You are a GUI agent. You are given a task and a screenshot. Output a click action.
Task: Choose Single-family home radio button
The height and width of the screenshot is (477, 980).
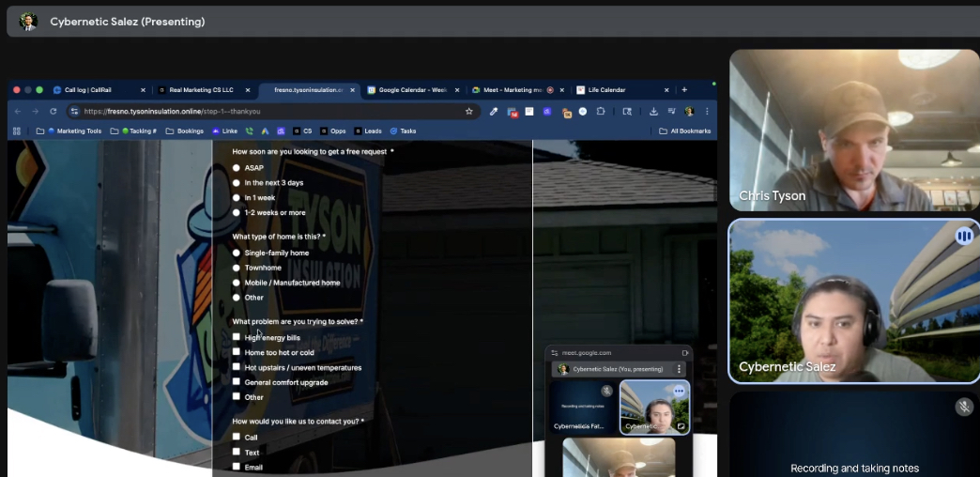click(x=236, y=253)
